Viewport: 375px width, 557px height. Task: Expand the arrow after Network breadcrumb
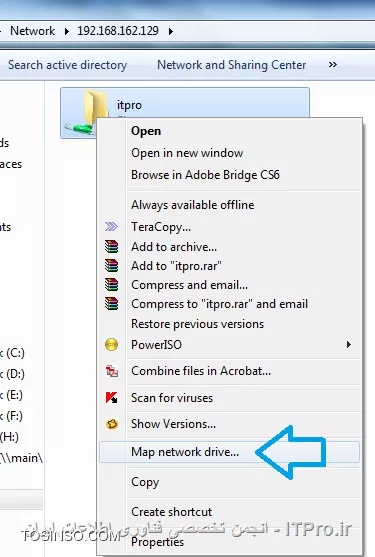[67, 31]
